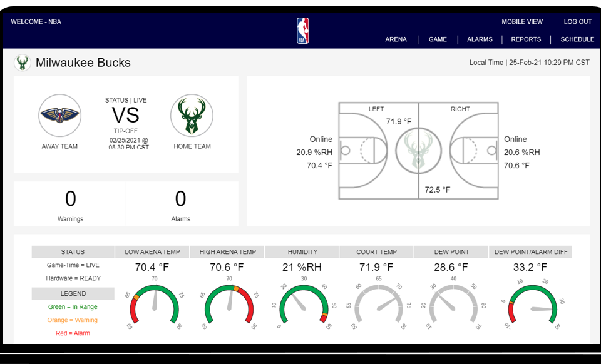The width and height of the screenshot is (601, 364).
Task: Click the 'AWAY TEAM' label
Action: click(x=60, y=146)
